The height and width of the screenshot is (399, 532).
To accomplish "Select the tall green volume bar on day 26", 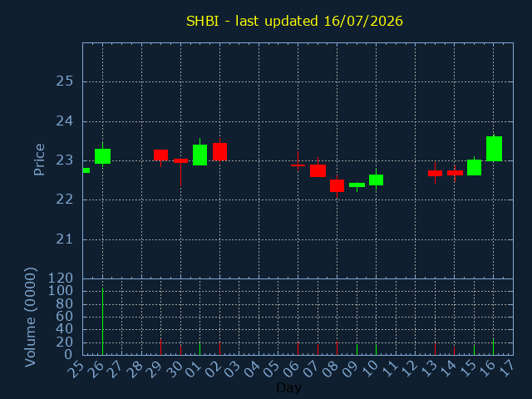I will coord(102,322).
